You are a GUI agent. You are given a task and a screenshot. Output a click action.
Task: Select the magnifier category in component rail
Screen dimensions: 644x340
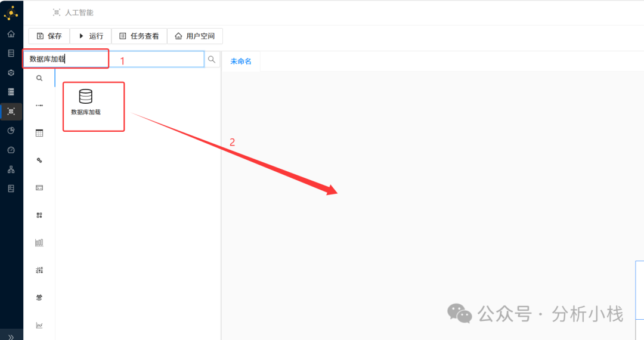click(39, 78)
